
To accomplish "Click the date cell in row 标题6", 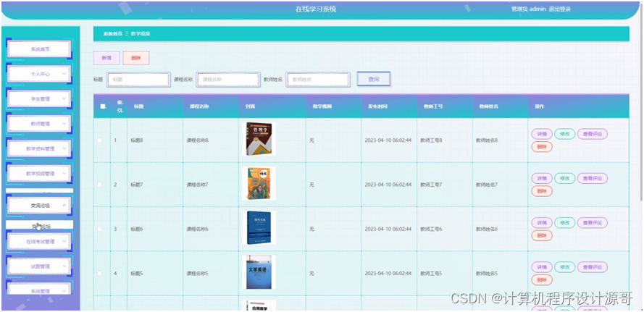I will [x=388, y=229].
